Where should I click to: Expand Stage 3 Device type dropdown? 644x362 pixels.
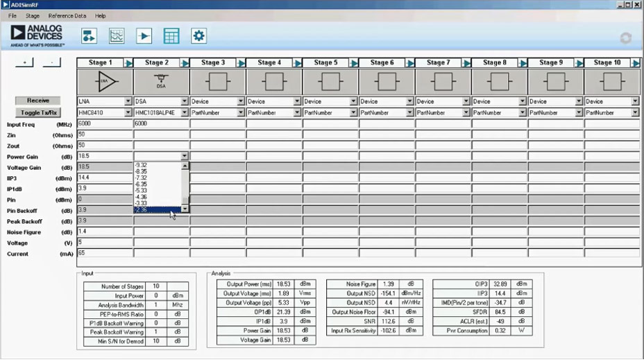[x=241, y=102]
